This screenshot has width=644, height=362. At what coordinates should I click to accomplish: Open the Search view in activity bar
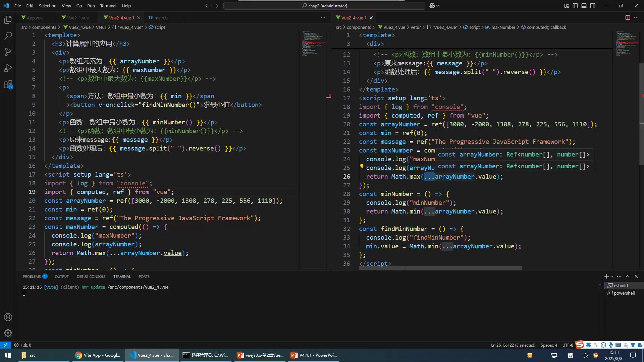(8, 36)
